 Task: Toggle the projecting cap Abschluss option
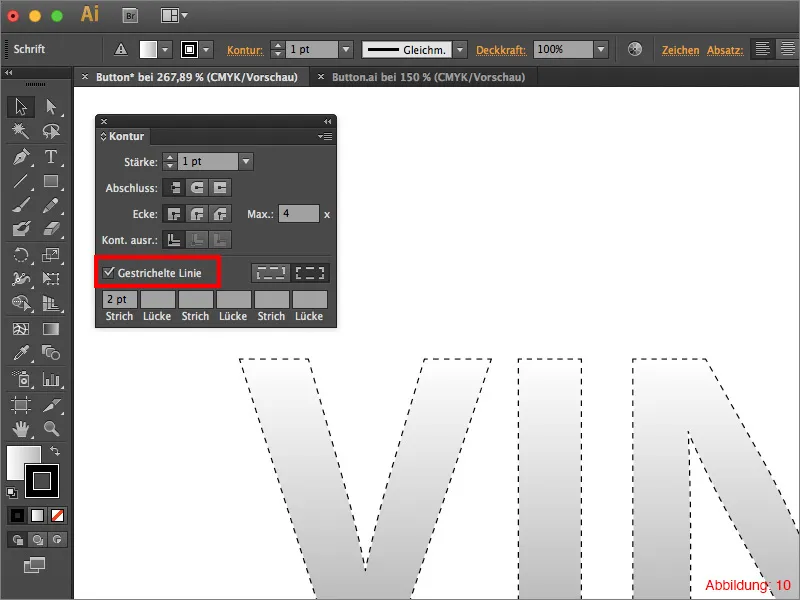(x=220, y=188)
